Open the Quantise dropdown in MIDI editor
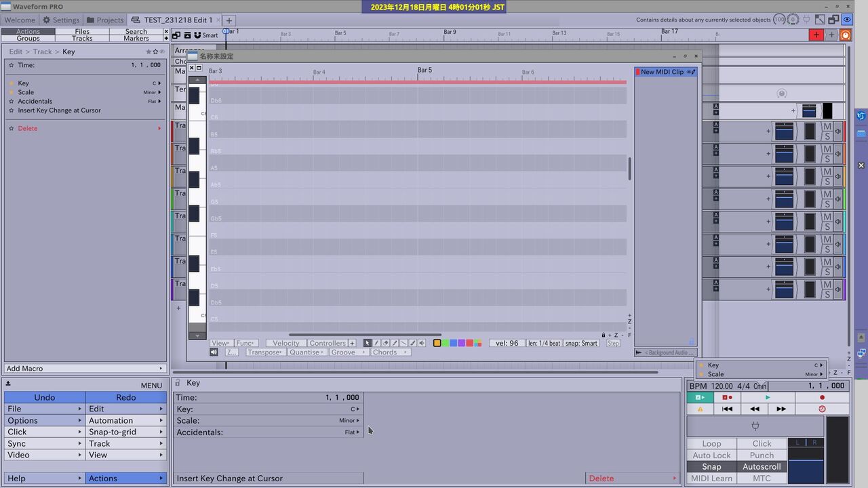 [x=307, y=352]
